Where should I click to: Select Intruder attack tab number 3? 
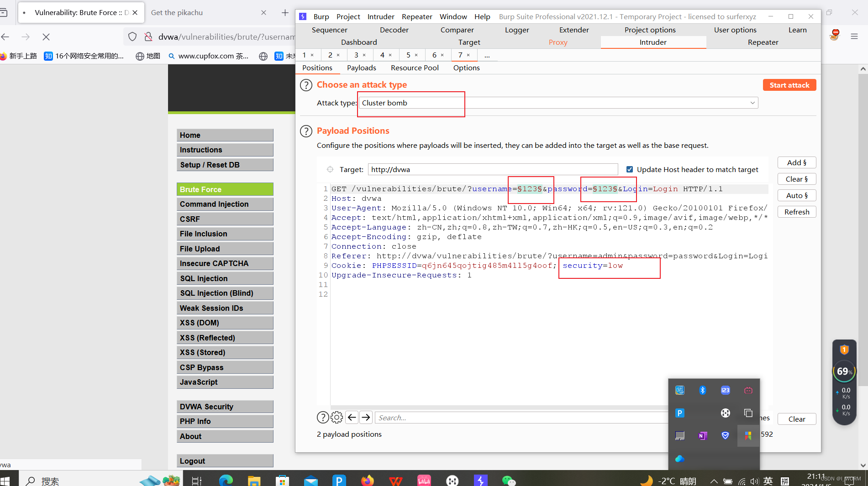tap(357, 55)
